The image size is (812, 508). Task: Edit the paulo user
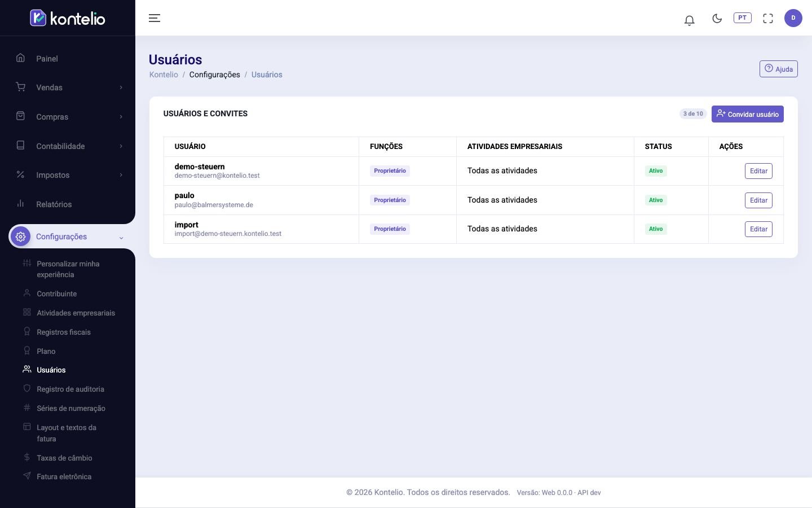[758, 200]
